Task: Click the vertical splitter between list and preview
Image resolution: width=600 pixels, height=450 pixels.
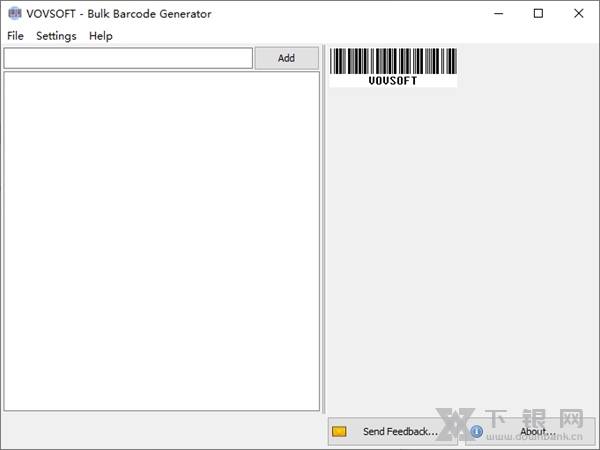Action: click(x=323, y=240)
